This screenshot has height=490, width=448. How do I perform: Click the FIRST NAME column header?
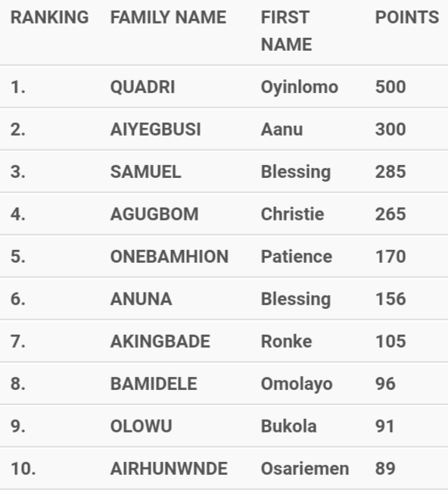coord(286,30)
